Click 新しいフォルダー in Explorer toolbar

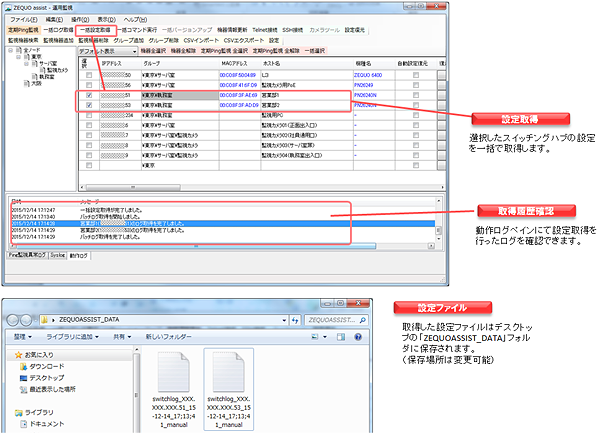pyautogui.click(x=168, y=337)
